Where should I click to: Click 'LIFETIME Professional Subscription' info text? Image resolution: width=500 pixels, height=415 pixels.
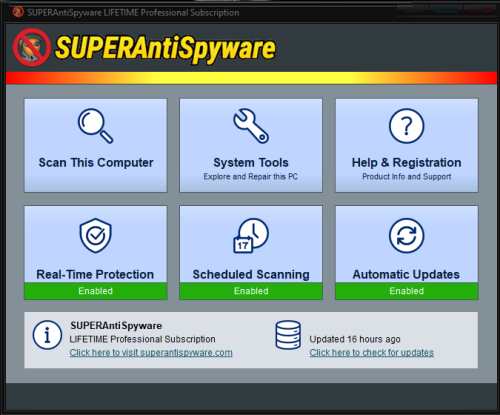142,339
